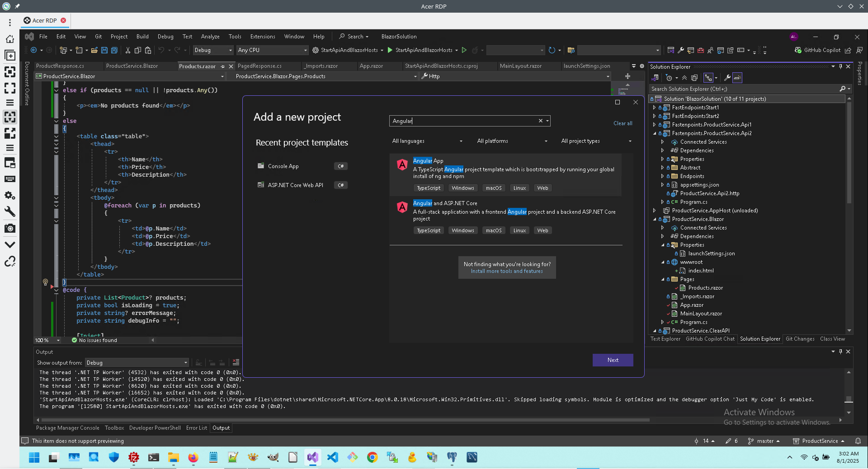This screenshot has width=868, height=469.
Task: Open Properties wrench icon in Solution Explorer
Action: pos(727,78)
